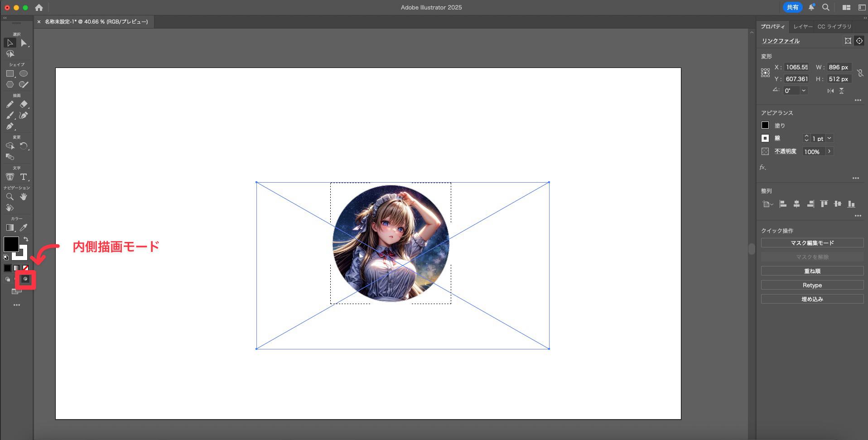Select the Ellipse tool
The width and height of the screenshot is (868, 440).
point(24,73)
